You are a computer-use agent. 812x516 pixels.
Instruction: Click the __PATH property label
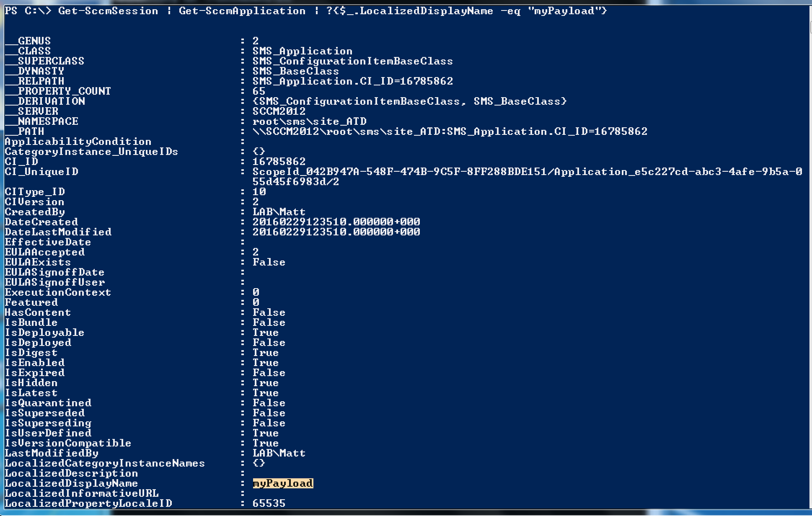[x=24, y=132]
